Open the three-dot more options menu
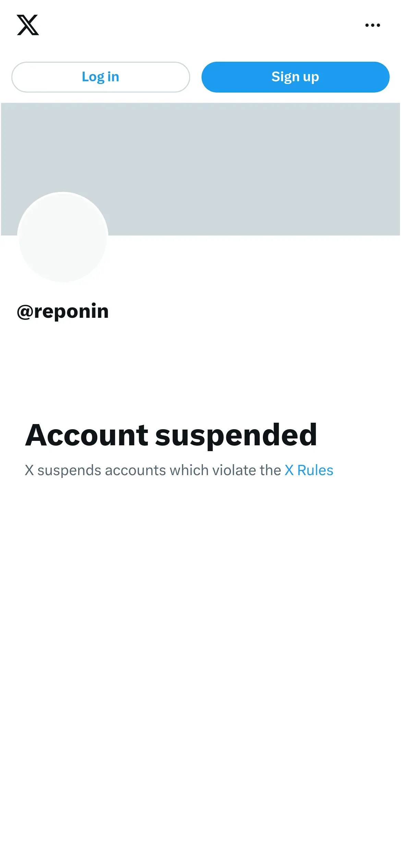Screen dimensions: 401x868 point(373,25)
